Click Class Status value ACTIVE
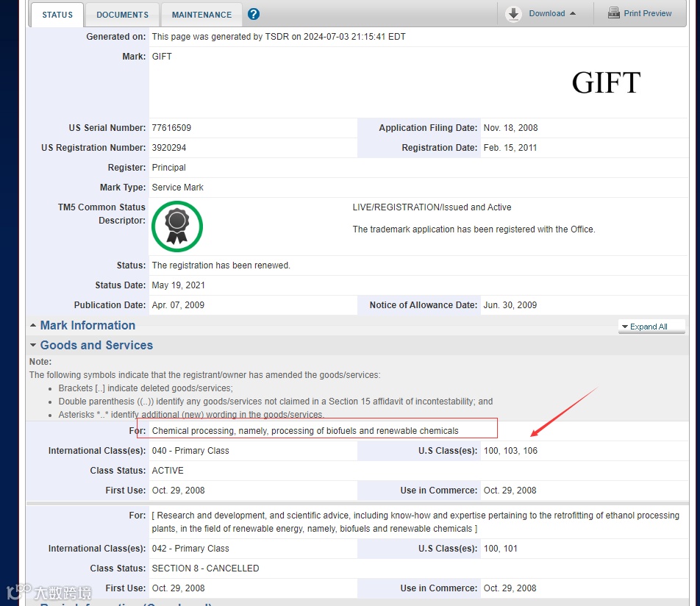This screenshot has height=606, width=700. (168, 471)
